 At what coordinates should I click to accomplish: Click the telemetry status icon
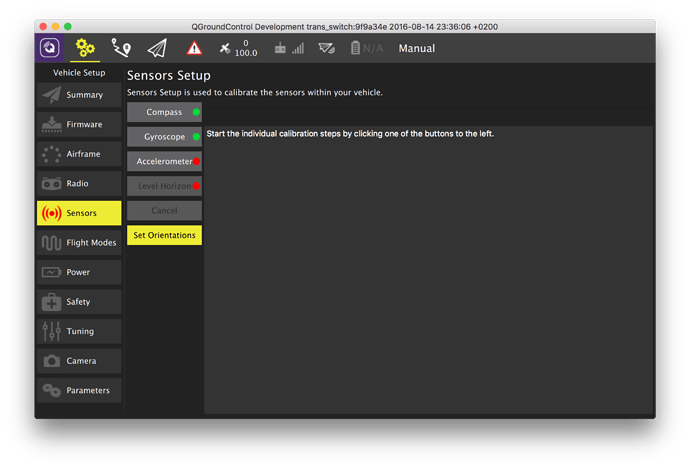point(326,48)
